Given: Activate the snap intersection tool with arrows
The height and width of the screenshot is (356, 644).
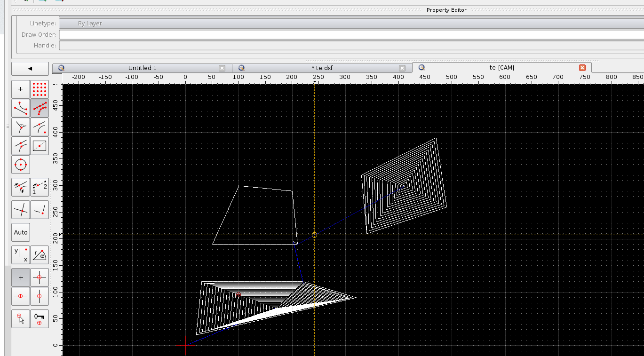Looking at the screenshot, I should click(21, 187).
